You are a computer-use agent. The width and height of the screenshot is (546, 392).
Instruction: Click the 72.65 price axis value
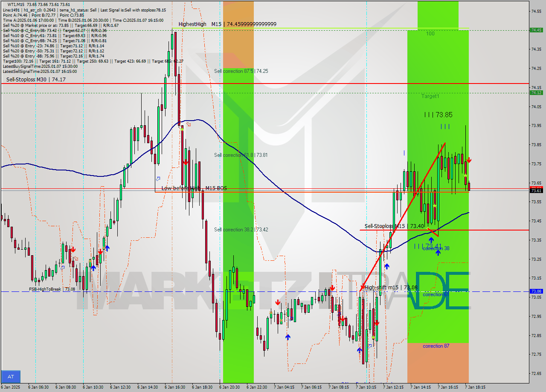click(537, 374)
